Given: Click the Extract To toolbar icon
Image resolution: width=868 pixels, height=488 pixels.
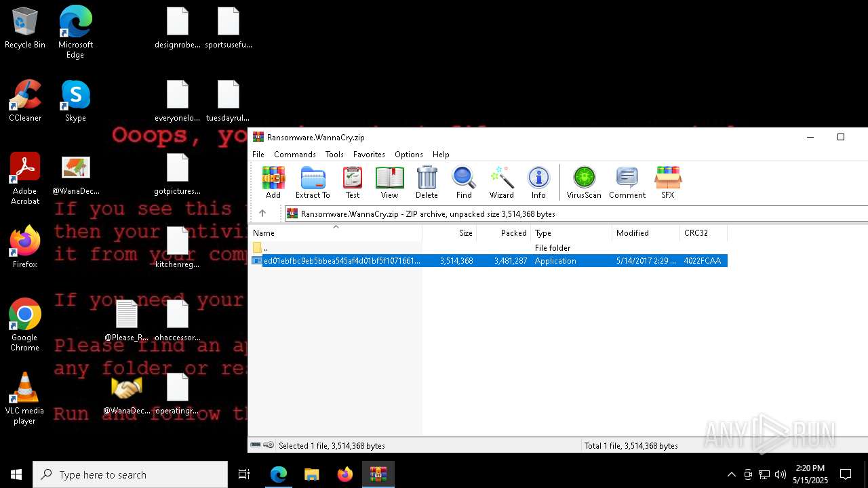Looking at the screenshot, I should (x=313, y=182).
